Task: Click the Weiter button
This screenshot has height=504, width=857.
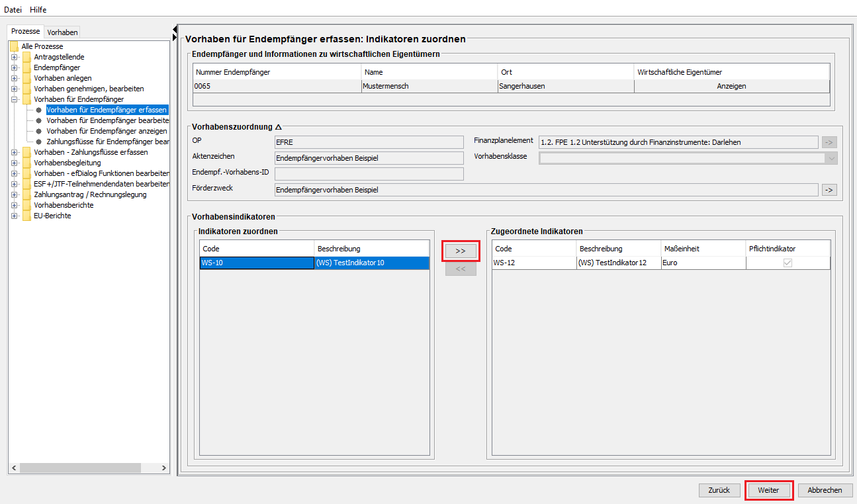Action: click(769, 490)
